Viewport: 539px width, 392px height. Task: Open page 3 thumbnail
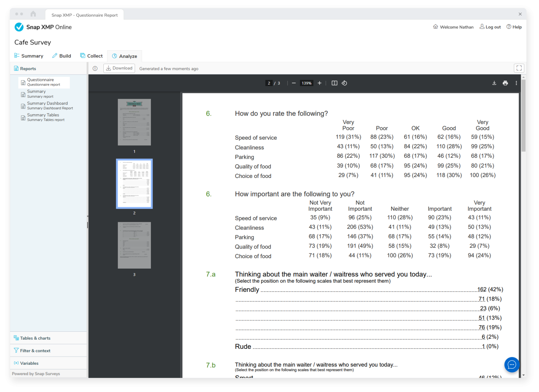(x=134, y=245)
